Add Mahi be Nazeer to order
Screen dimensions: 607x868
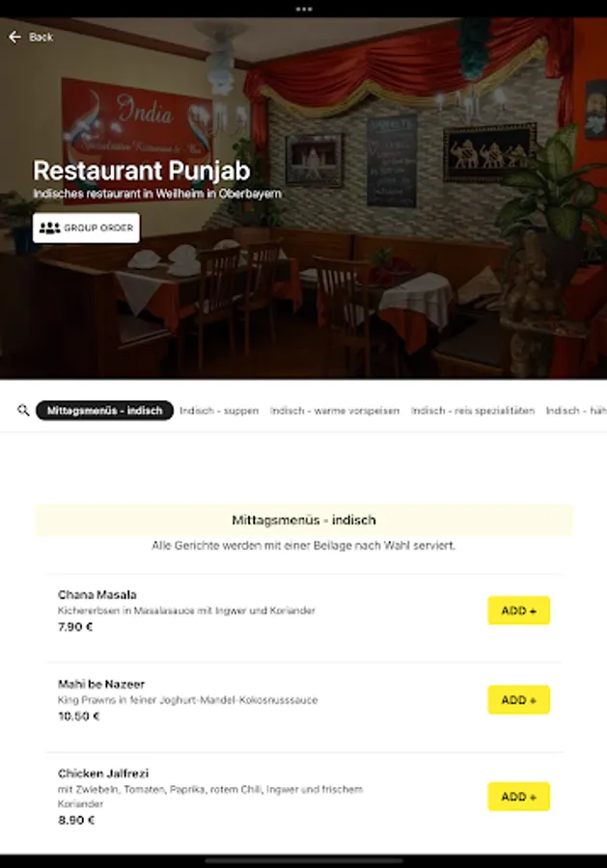click(518, 700)
